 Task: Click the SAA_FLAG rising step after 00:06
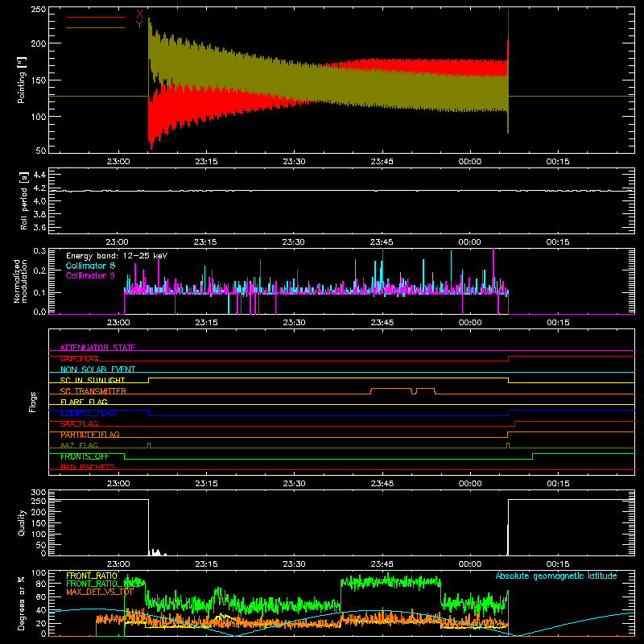pyautogui.click(x=515, y=424)
